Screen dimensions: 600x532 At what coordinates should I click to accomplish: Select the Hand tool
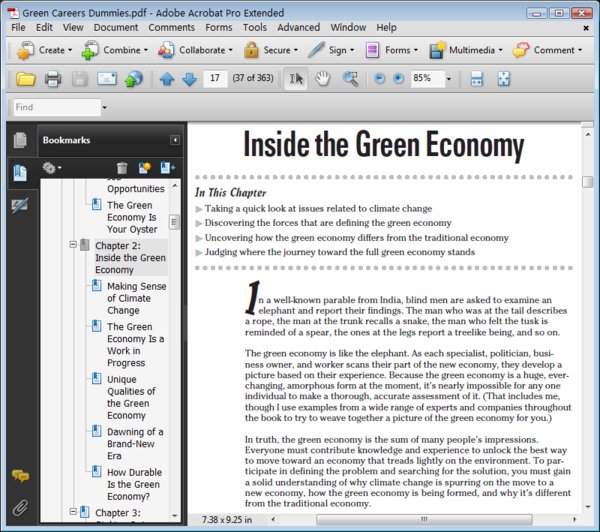323,79
